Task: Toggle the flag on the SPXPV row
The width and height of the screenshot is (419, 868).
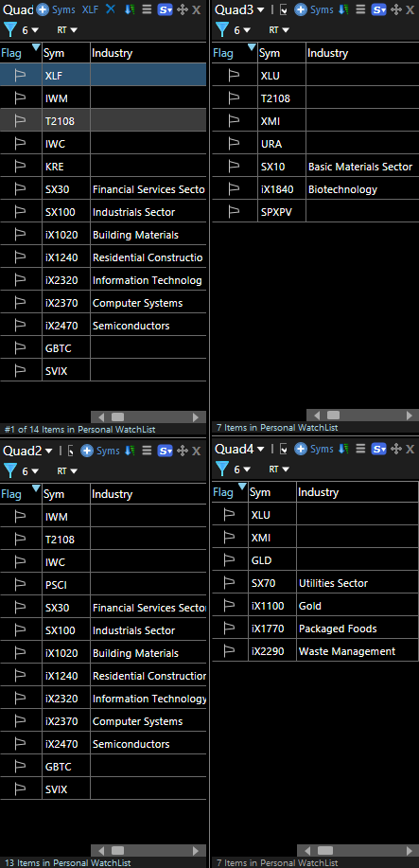Action: pos(235,211)
